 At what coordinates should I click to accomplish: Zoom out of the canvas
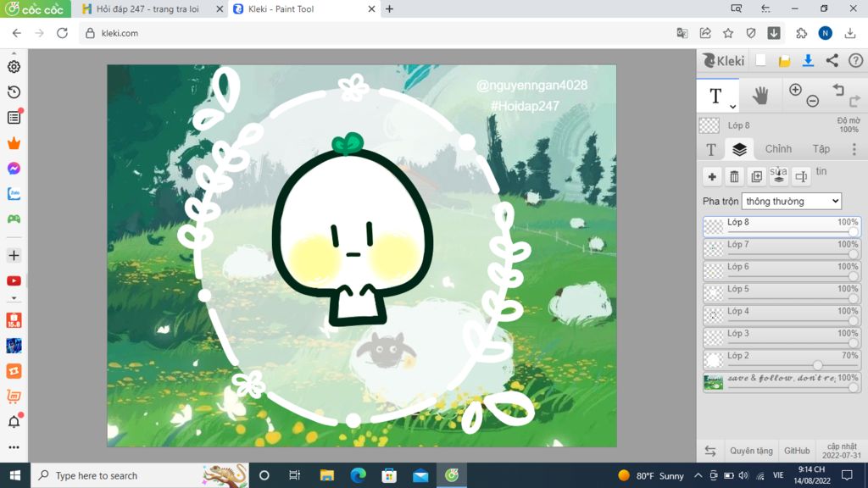click(x=813, y=101)
